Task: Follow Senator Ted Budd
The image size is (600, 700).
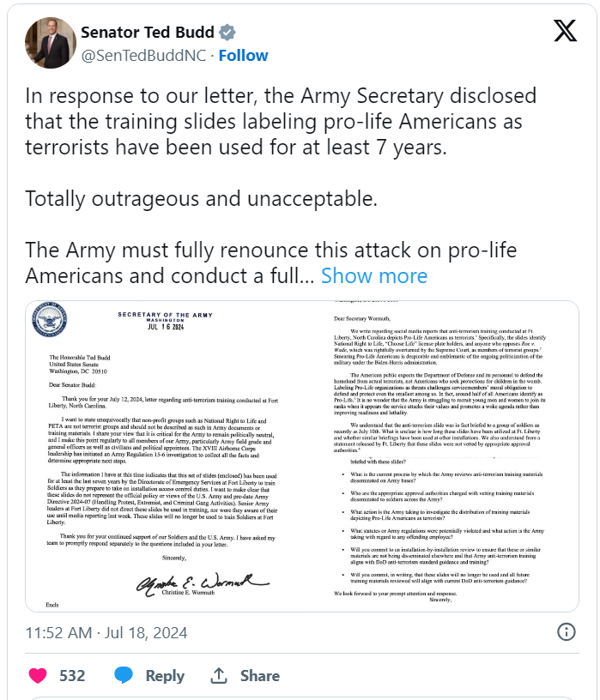Action: [243, 56]
